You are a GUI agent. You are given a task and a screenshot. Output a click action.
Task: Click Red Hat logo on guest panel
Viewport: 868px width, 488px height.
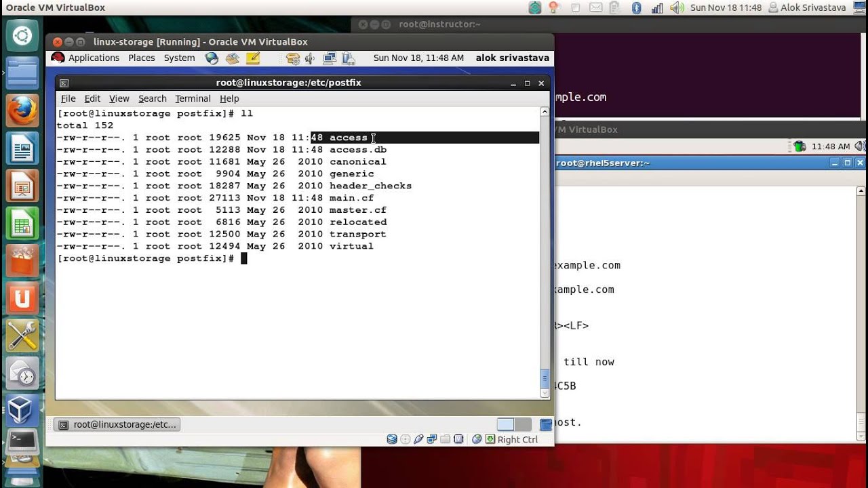click(x=58, y=58)
